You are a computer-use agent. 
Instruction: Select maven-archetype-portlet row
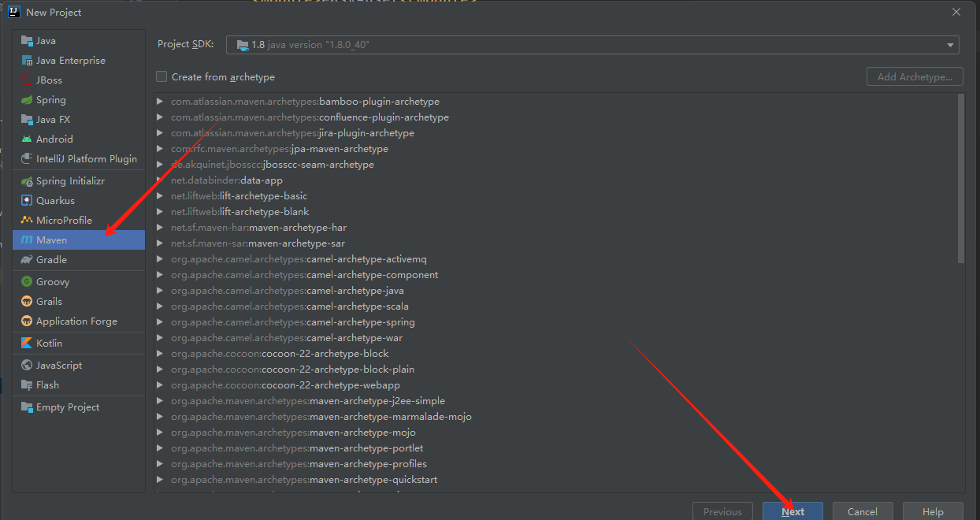(x=555, y=448)
